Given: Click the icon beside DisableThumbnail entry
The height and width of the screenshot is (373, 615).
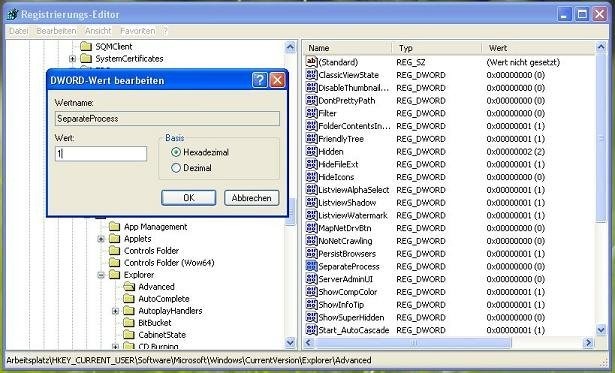Looking at the screenshot, I should pos(311,87).
